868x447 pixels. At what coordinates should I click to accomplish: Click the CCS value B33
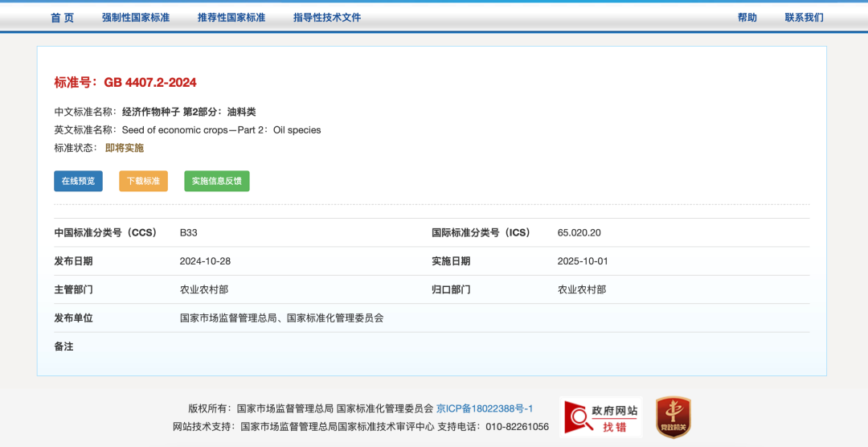coord(189,232)
